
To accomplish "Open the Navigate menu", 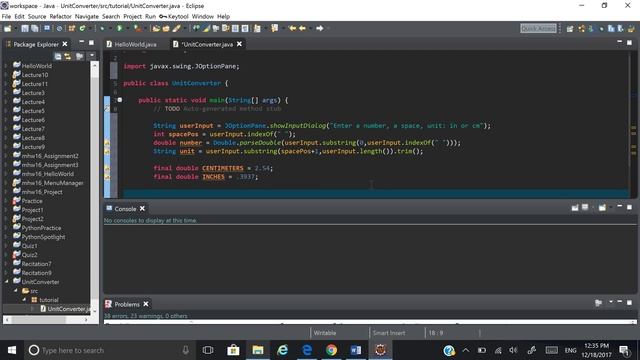I will [x=87, y=16].
